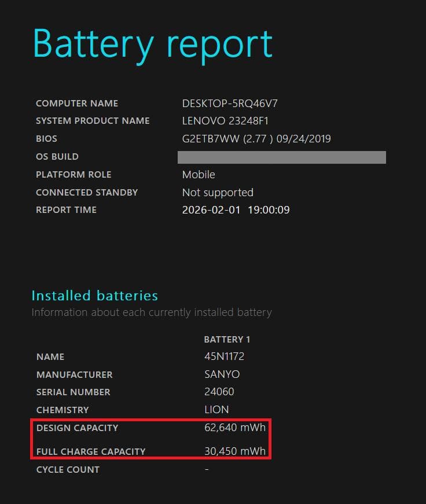426x504 pixels.
Task: Click the Installed batteries heading
Action: pyautogui.click(x=94, y=296)
